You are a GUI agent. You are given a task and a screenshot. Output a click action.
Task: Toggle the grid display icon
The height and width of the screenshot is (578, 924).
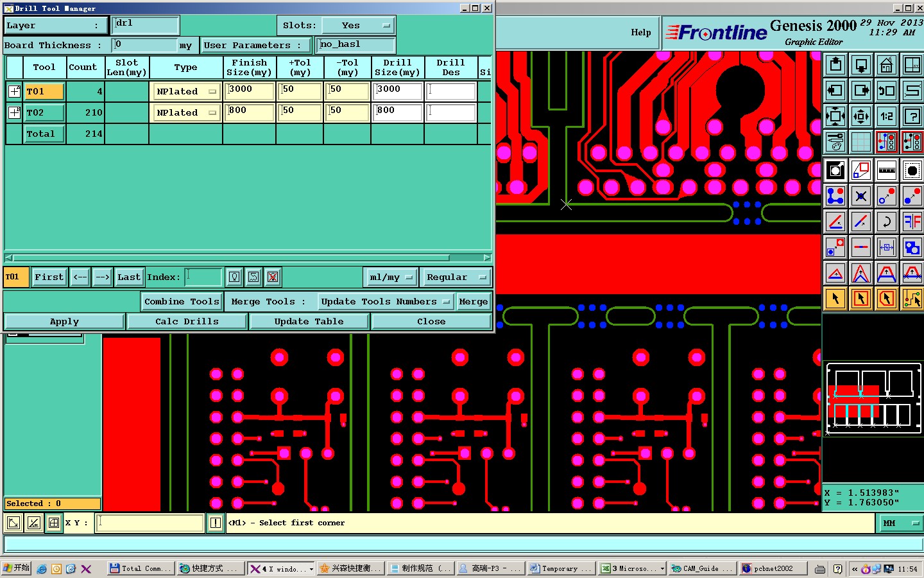pos(861,142)
